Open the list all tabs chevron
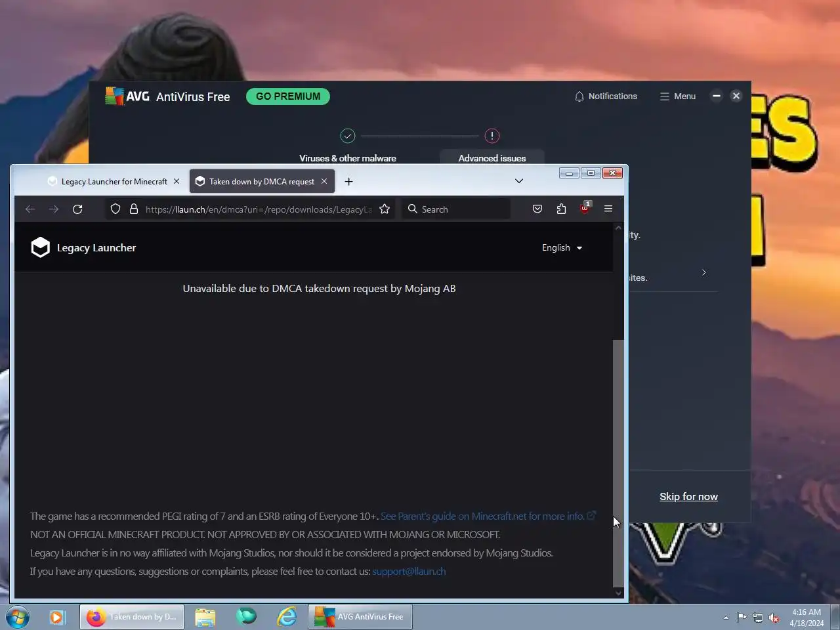The image size is (840, 630). click(519, 181)
